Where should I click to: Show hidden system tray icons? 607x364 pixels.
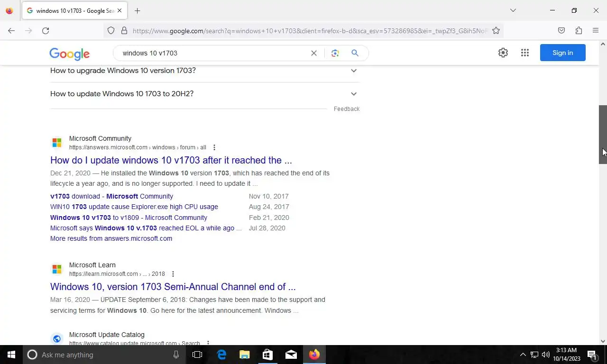pyautogui.click(x=523, y=355)
